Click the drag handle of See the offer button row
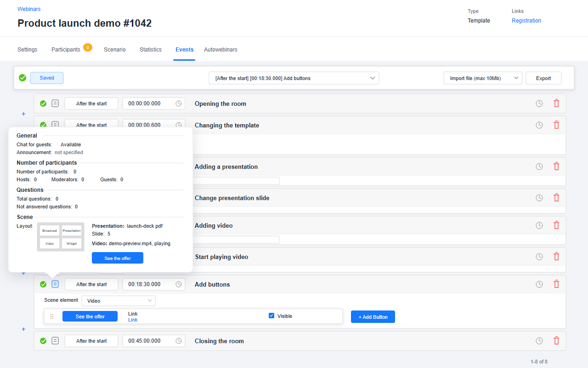This screenshot has height=368, width=588. 52,316
